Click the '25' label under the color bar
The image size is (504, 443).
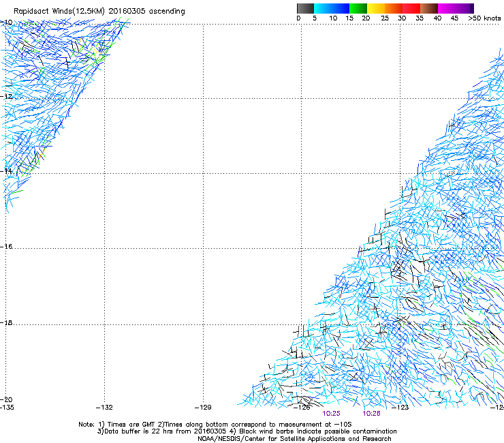pyautogui.click(x=385, y=18)
